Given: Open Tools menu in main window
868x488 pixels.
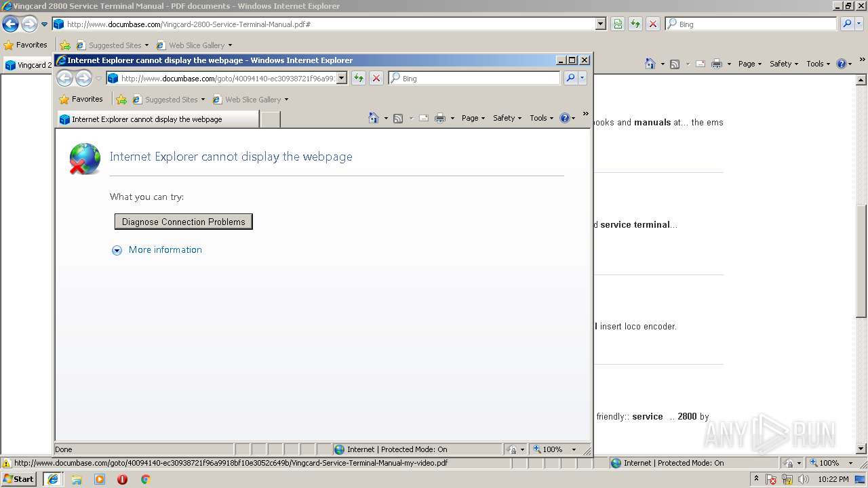Looking at the screenshot, I should (x=818, y=64).
